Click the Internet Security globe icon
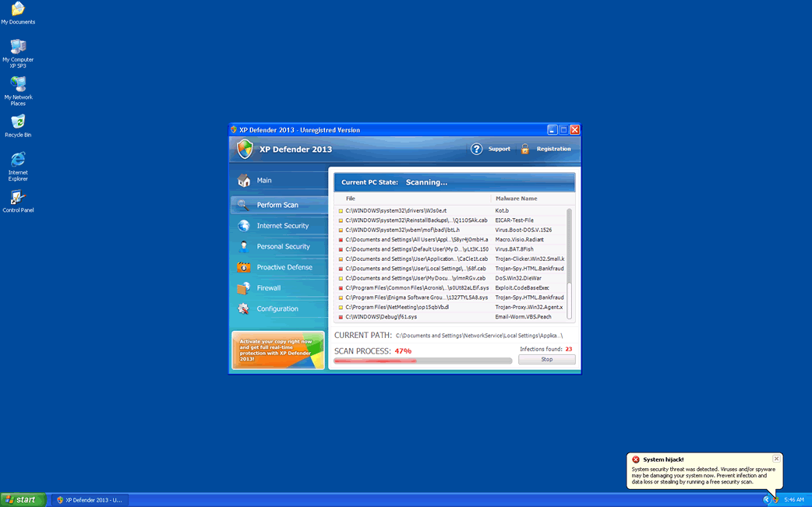Viewport: 812px width, 507px height. tap(244, 226)
